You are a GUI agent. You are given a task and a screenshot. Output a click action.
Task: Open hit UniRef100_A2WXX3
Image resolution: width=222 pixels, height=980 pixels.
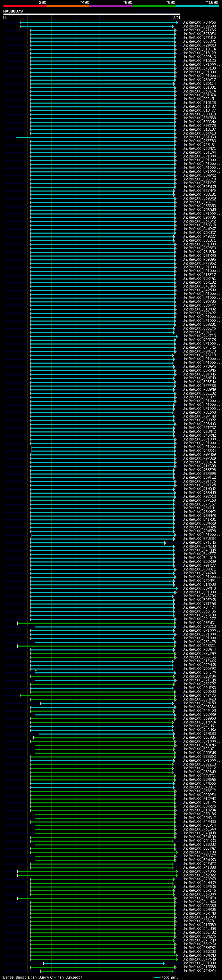point(199,45)
